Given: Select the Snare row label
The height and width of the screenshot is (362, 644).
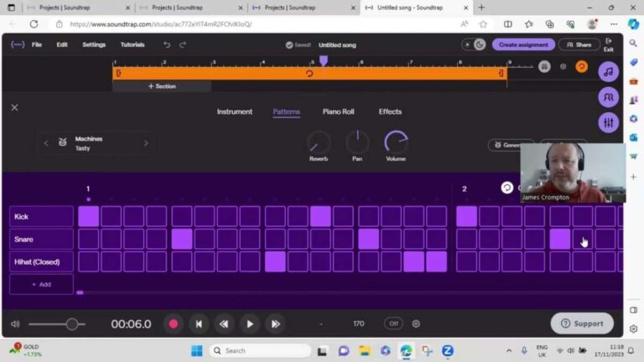Looking at the screenshot, I should tap(41, 239).
